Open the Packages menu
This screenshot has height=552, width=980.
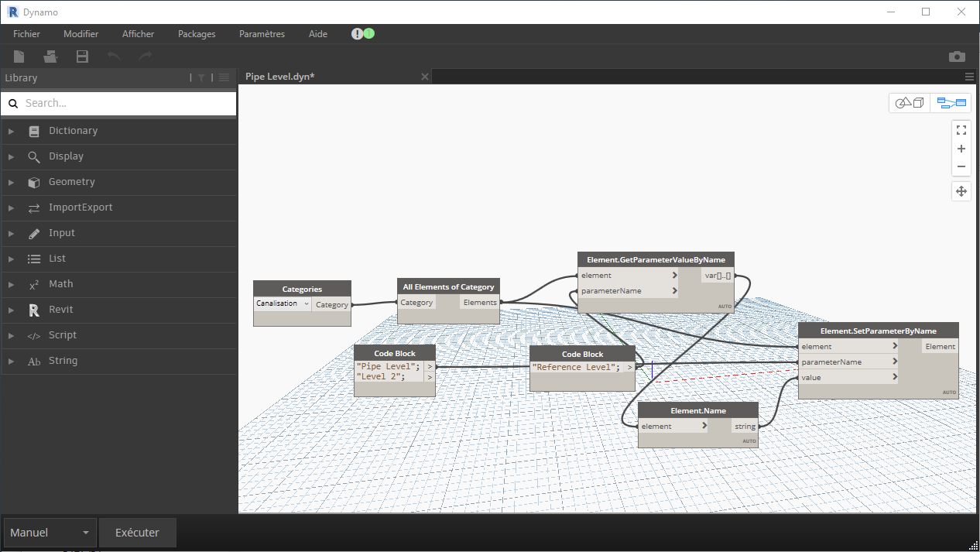[196, 33]
